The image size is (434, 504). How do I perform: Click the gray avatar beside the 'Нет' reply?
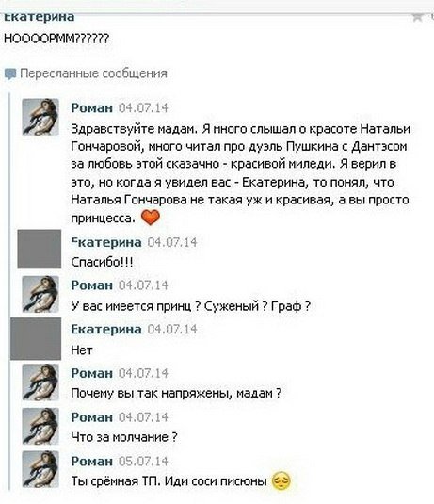(x=36, y=338)
